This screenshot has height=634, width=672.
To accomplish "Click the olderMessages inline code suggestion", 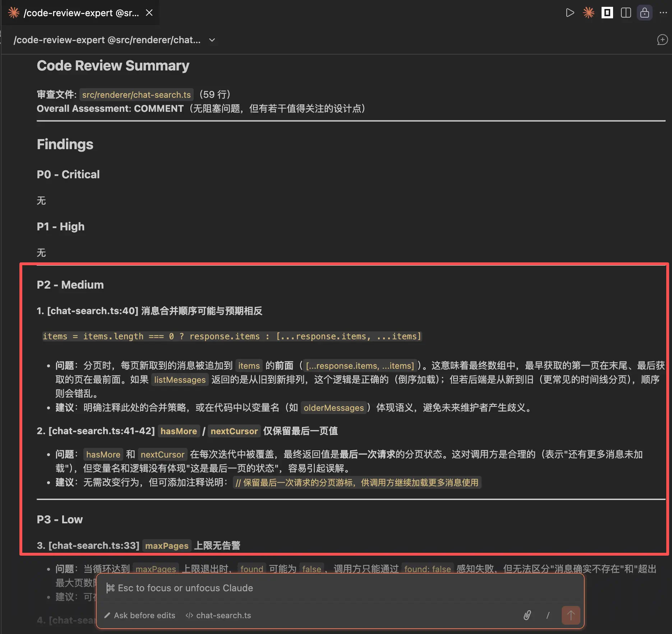I will point(333,408).
